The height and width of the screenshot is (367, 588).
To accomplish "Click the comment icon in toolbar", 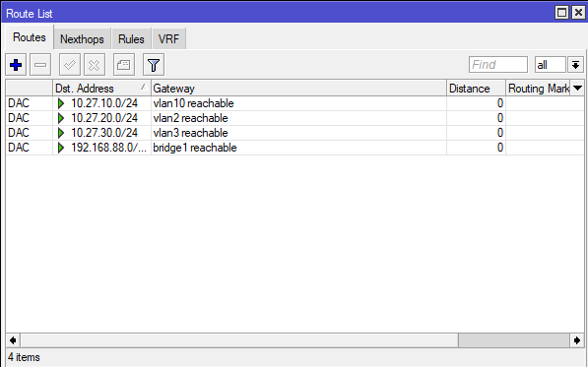I will (124, 65).
